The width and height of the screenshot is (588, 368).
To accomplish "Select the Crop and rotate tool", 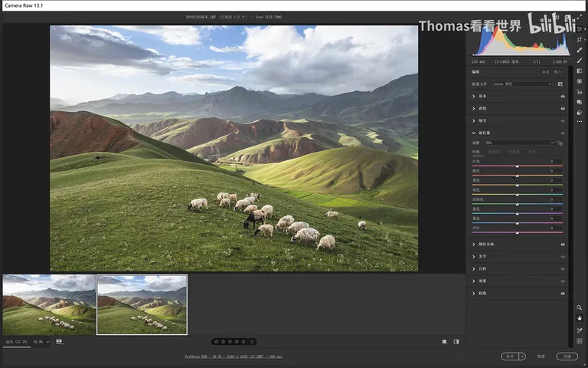I will click(x=580, y=39).
